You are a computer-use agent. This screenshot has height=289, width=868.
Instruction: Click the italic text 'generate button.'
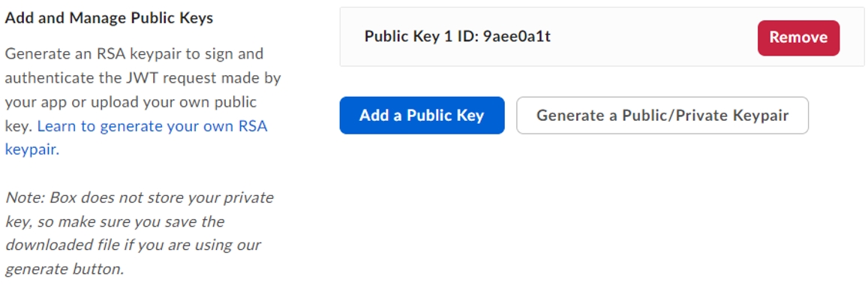click(x=65, y=269)
